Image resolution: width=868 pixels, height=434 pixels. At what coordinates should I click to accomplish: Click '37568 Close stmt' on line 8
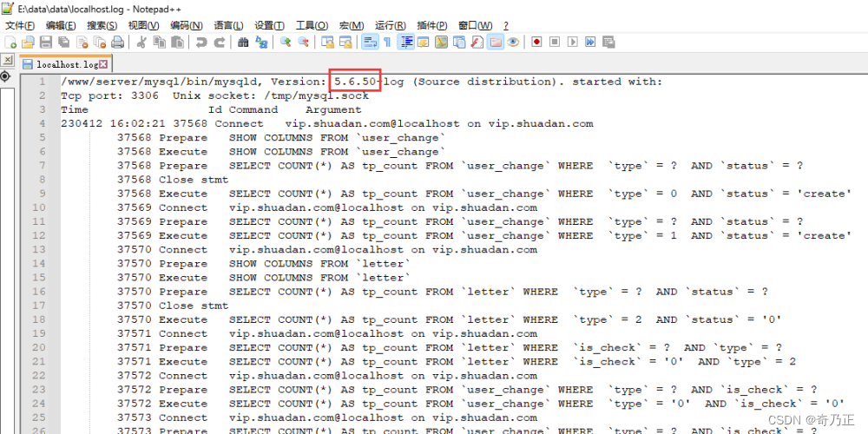point(173,180)
